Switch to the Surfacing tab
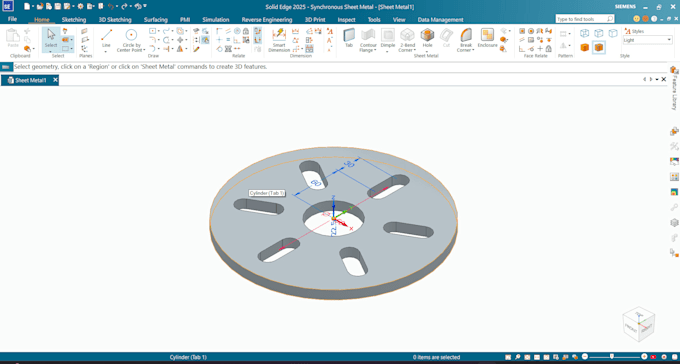The height and width of the screenshot is (364, 680). pos(156,20)
